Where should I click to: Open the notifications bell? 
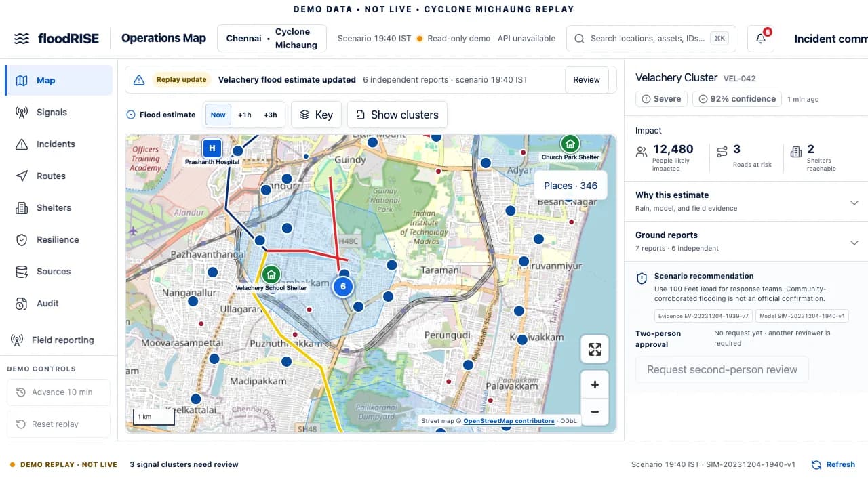click(761, 39)
